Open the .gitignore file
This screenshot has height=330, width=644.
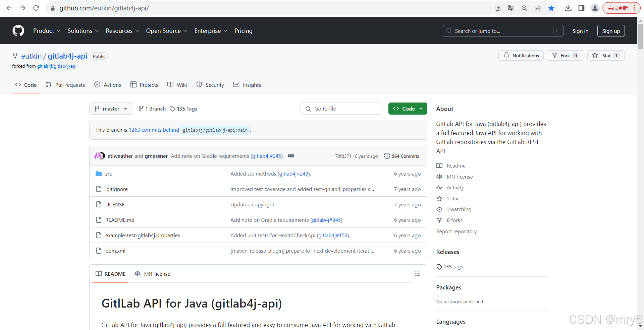(x=116, y=189)
